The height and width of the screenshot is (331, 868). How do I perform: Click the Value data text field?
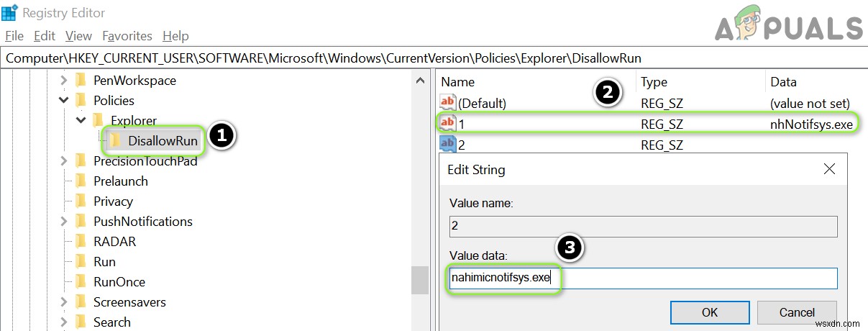643,278
